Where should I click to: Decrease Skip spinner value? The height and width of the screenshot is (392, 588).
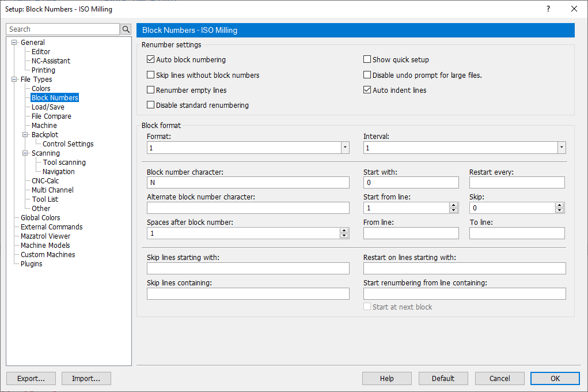pos(560,210)
